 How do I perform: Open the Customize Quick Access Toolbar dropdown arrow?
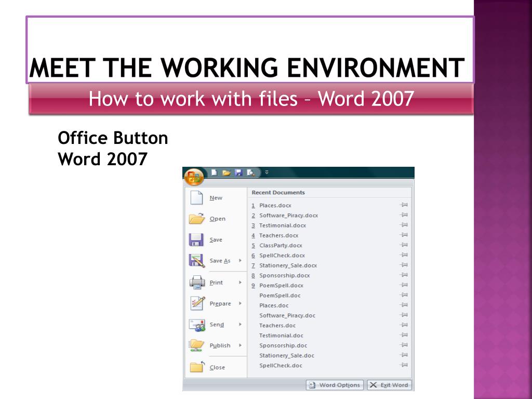267,172
